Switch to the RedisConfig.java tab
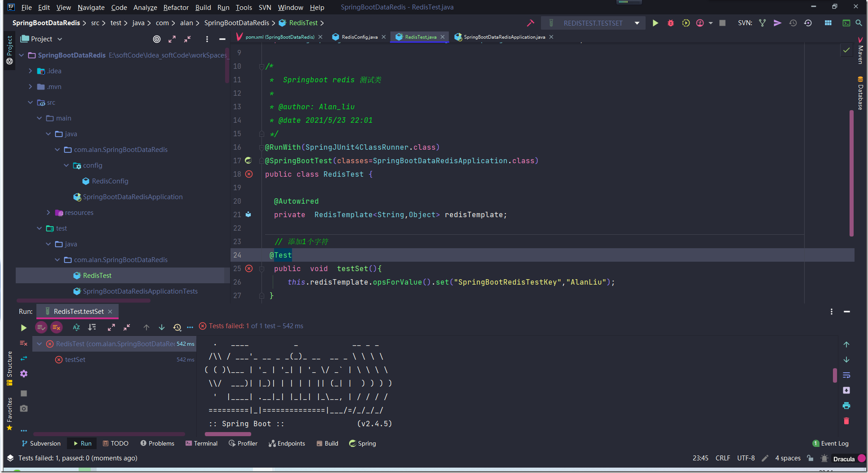Viewport: 868px width, 473px height. (359, 37)
